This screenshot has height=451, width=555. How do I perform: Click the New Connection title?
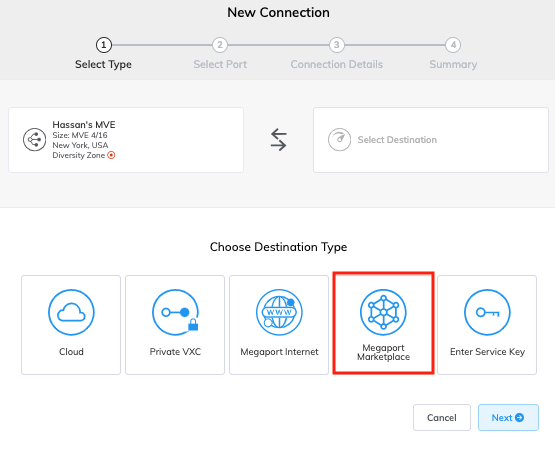click(279, 12)
